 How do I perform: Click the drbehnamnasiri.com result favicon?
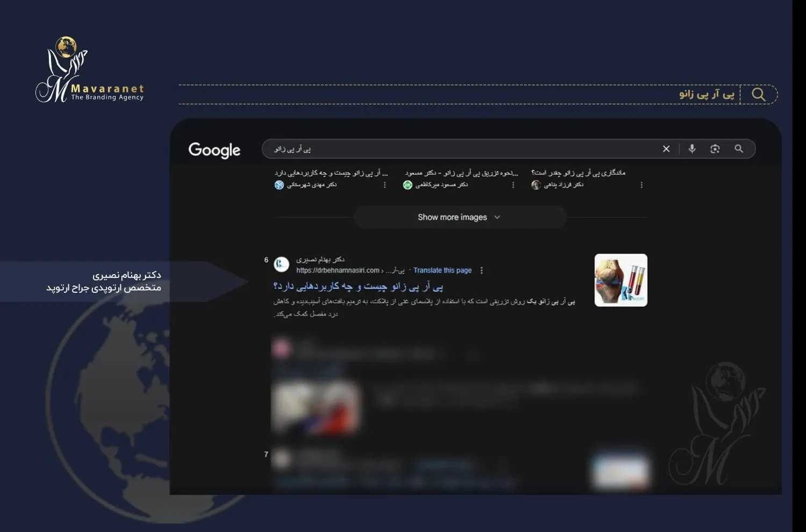[282, 264]
